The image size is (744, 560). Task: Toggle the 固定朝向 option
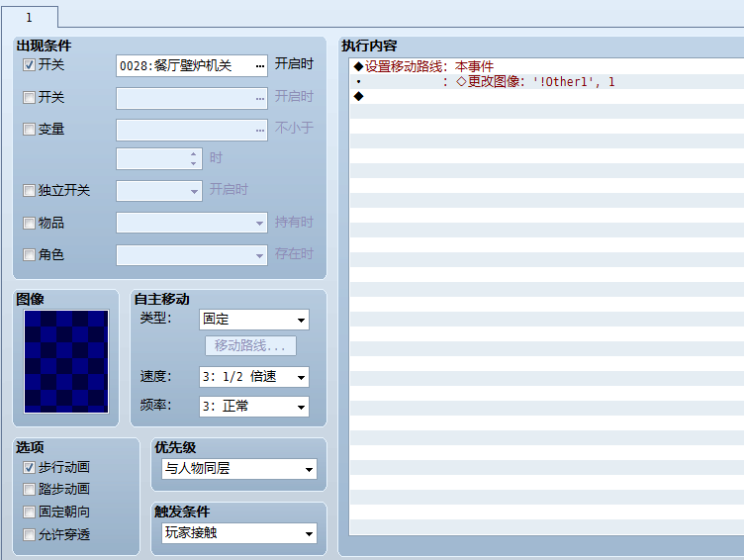click(x=29, y=513)
